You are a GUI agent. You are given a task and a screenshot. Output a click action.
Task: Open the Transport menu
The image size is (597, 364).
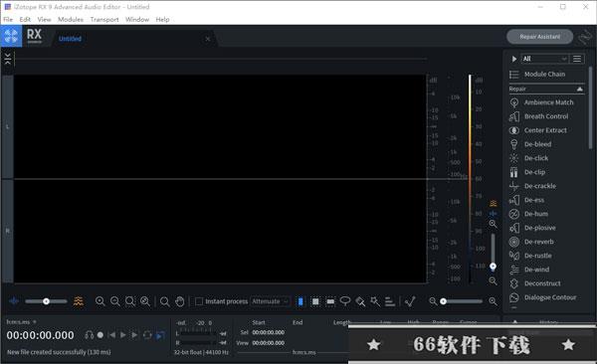pyautogui.click(x=104, y=20)
